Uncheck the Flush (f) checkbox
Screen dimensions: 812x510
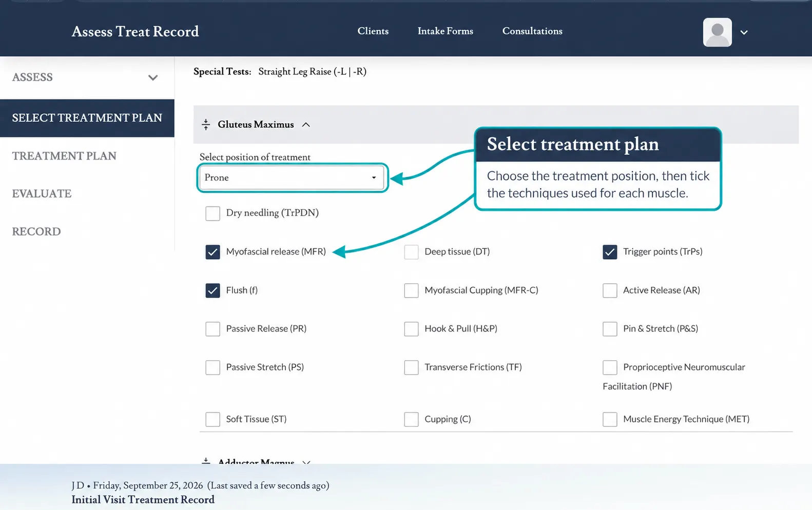[x=212, y=290]
